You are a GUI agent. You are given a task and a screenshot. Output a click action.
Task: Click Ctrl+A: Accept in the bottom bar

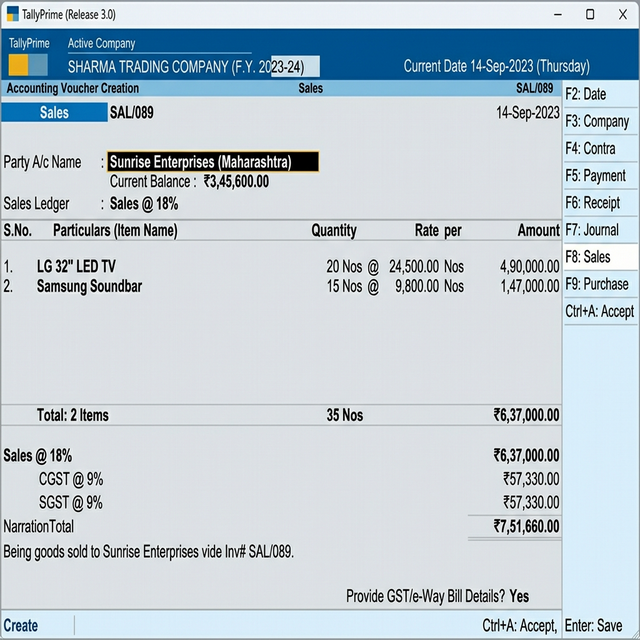(x=520, y=625)
